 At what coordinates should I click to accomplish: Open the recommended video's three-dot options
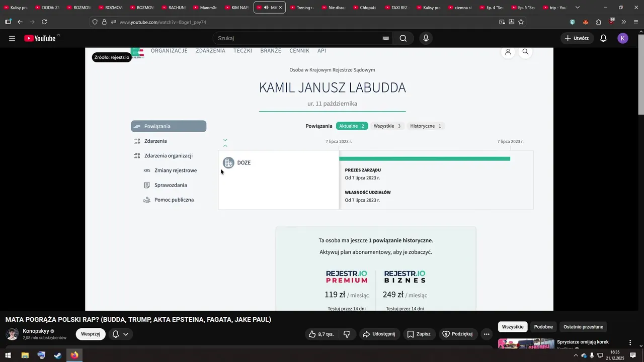(x=630, y=342)
